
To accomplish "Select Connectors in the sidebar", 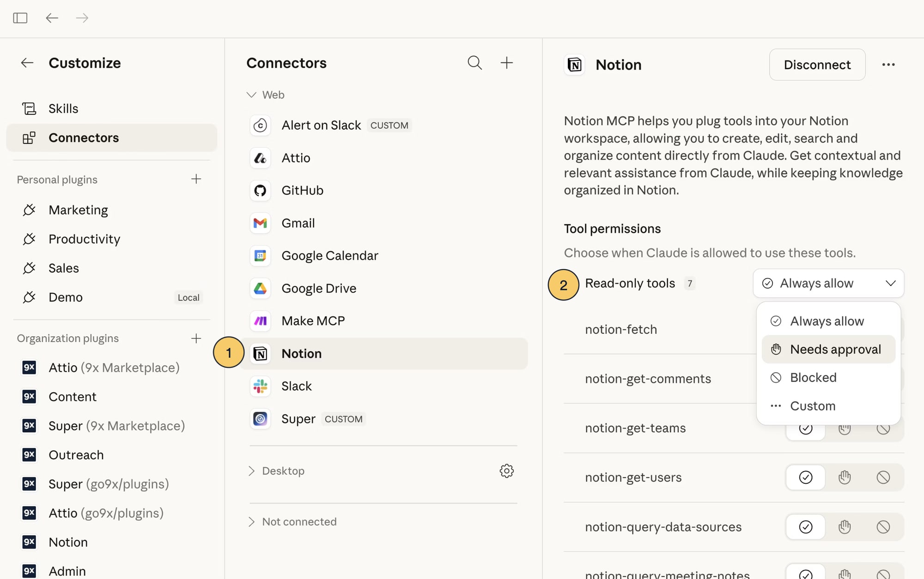I will click(112, 138).
